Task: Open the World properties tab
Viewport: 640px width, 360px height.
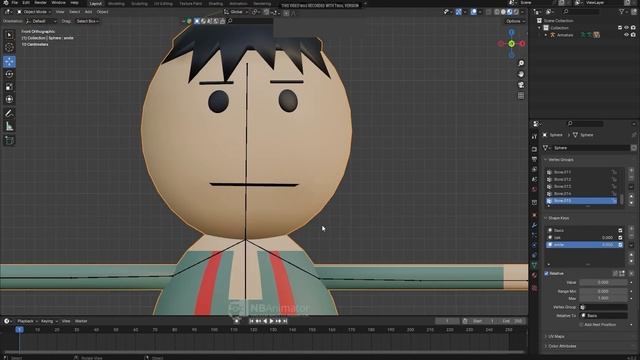Action: pos(534,190)
